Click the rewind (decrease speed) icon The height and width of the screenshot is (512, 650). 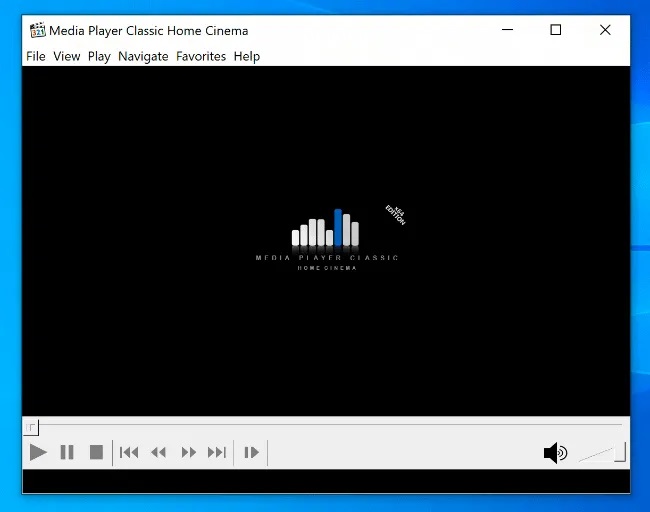[x=158, y=453]
